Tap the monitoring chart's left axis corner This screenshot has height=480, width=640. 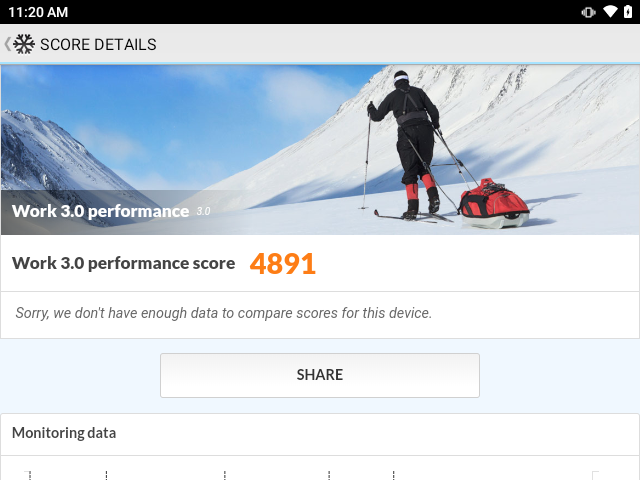[28, 475]
